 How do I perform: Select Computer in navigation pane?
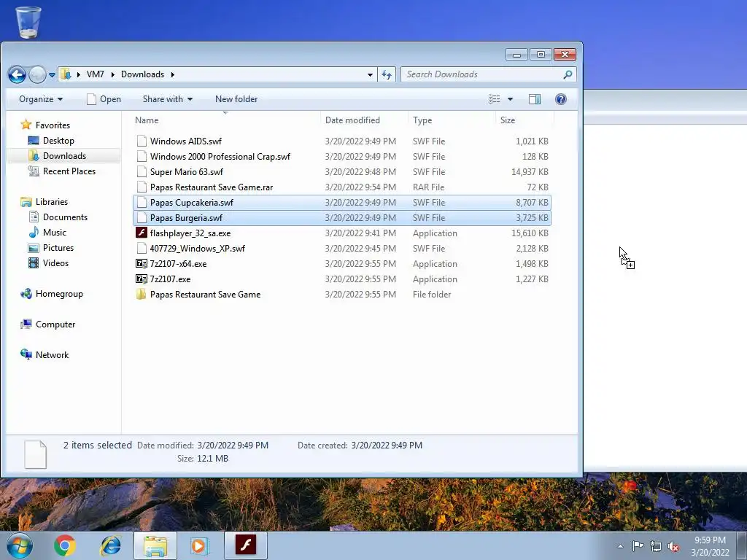tap(55, 324)
